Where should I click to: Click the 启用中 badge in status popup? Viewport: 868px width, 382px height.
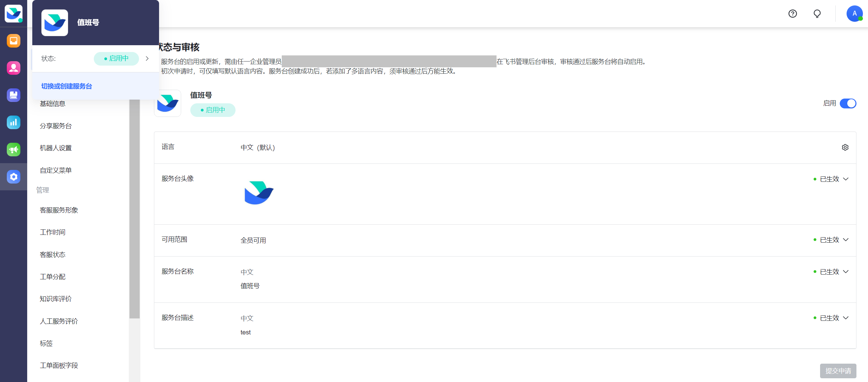116,58
